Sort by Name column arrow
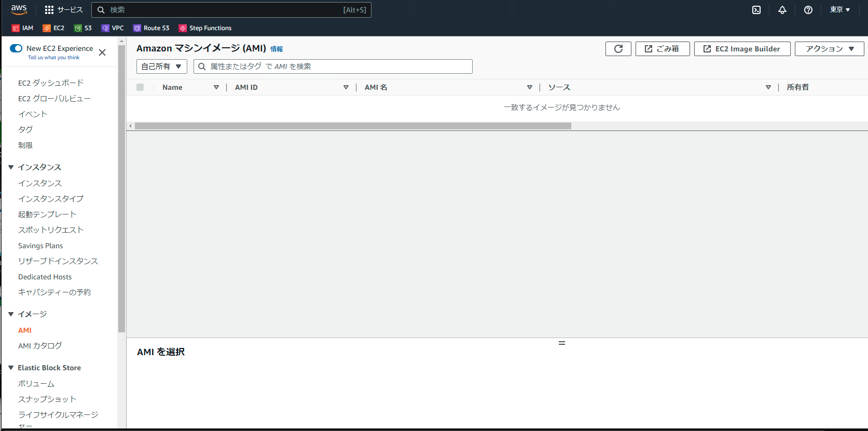The height and width of the screenshot is (431, 868). click(216, 87)
